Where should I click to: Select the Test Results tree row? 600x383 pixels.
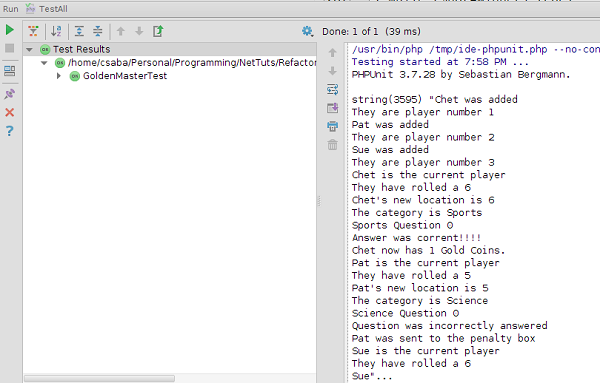pyautogui.click(x=170, y=49)
